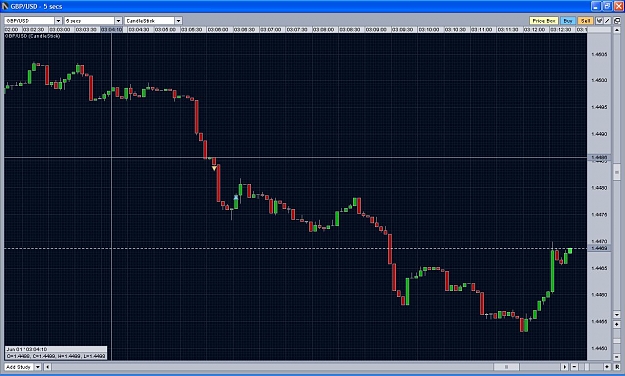Viewport: 625px width, 376px height.
Task: Click the icon left of the line tool
Action: [599, 21]
